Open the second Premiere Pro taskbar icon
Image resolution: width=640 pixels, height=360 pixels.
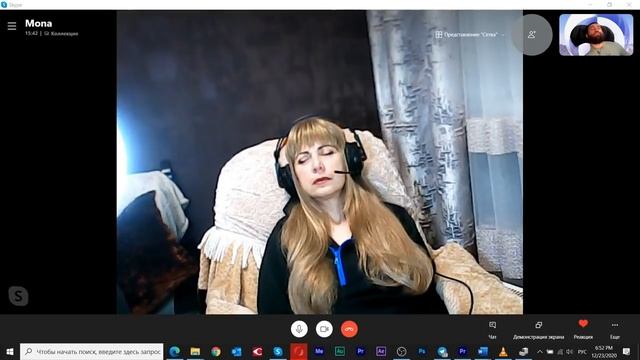point(462,351)
